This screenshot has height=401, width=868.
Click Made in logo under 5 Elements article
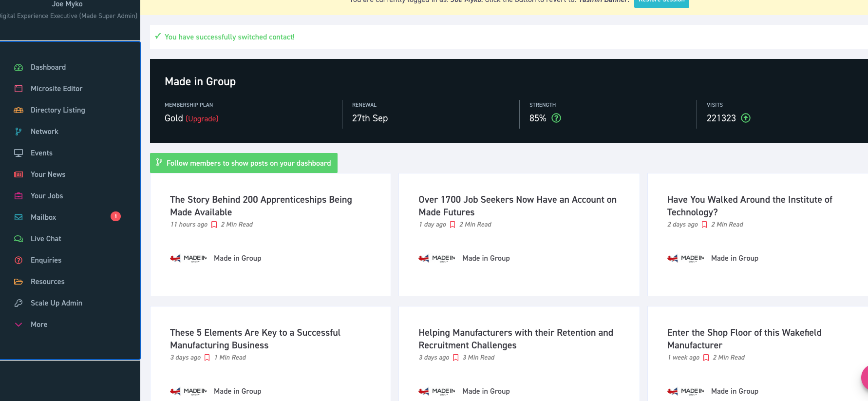[x=189, y=391]
